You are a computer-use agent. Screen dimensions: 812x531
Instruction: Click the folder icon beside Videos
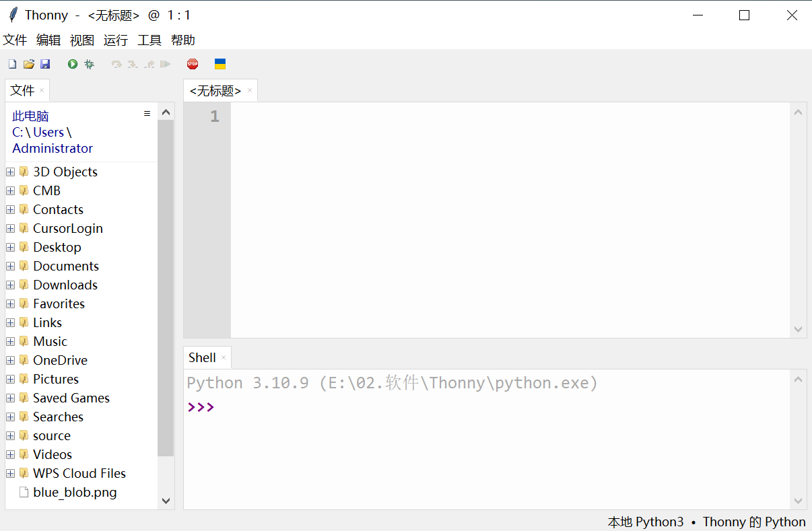pyautogui.click(x=24, y=454)
